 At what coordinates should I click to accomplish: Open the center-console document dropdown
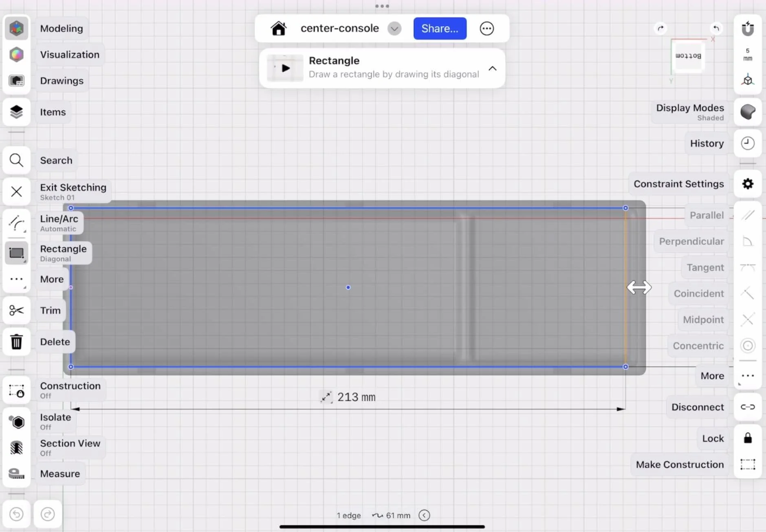tap(394, 29)
